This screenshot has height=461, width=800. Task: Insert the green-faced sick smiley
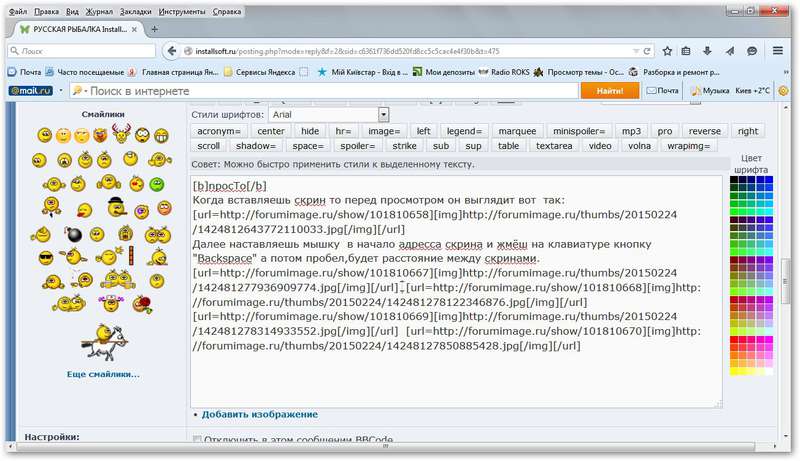(157, 184)
